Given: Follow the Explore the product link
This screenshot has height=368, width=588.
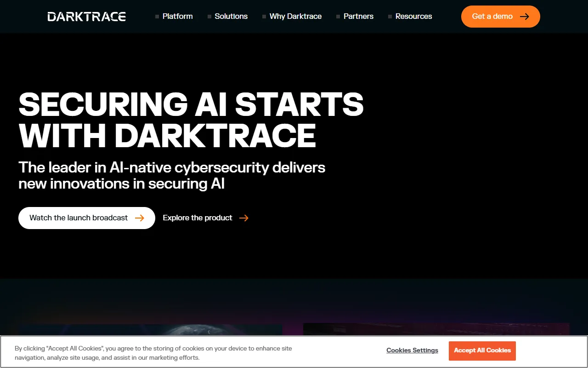Looking at the screenshot, I should [198, 218].
